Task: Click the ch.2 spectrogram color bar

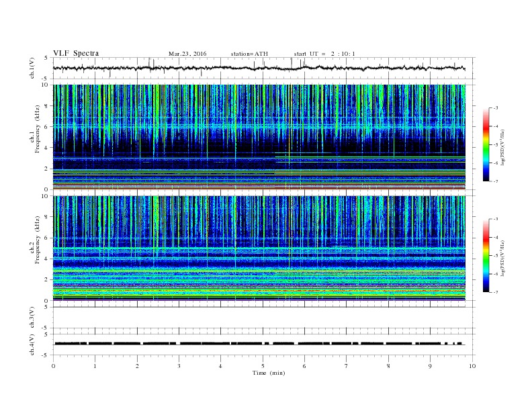Action: coord(486,255)
